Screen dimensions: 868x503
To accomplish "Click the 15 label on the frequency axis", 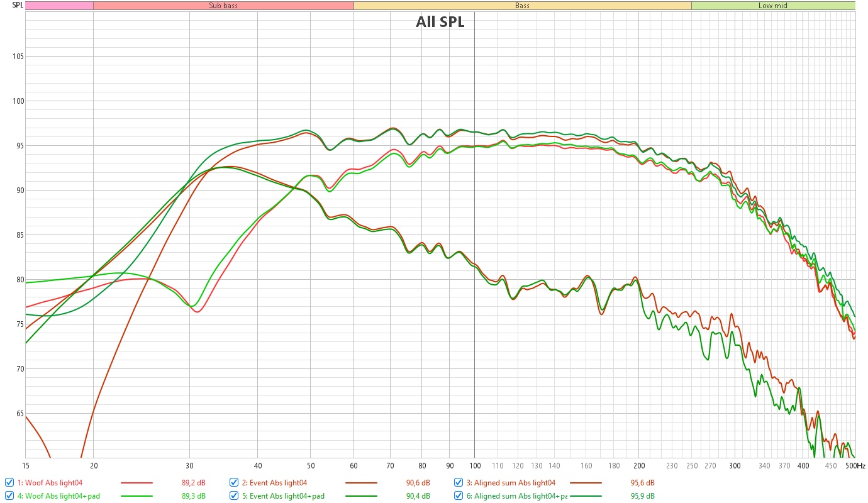I will (25, 466).
